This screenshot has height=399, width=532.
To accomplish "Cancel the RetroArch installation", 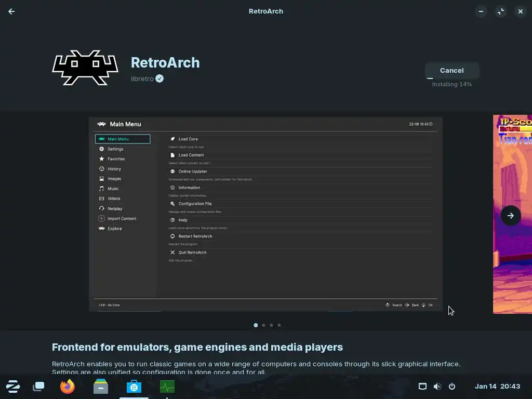I will point(451,70).
